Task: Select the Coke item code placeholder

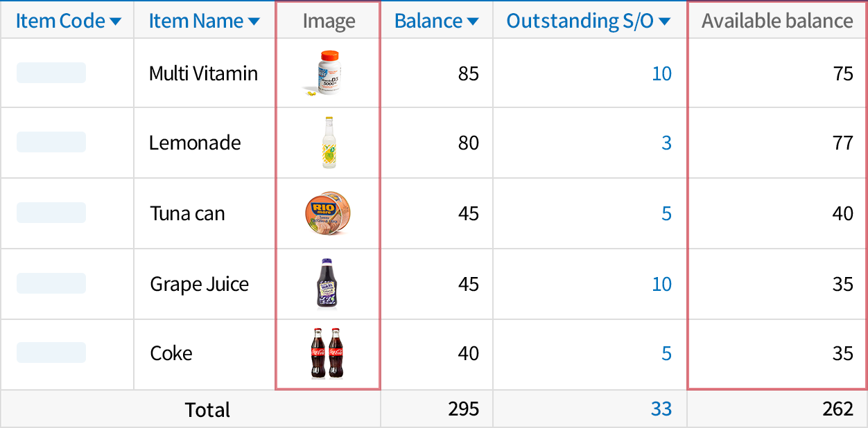Action: point(51,353)
